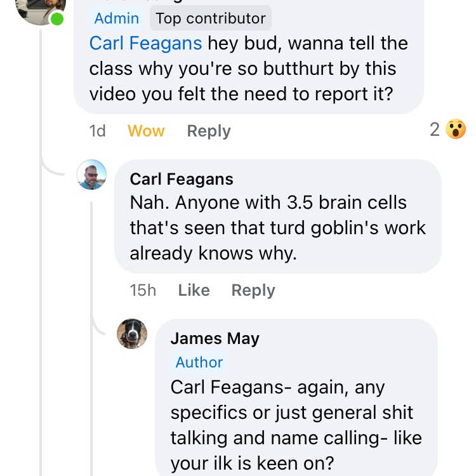Viewport: 476px width, 476px height.
Task: Click the green online status dot
Action: pos(57,19)
